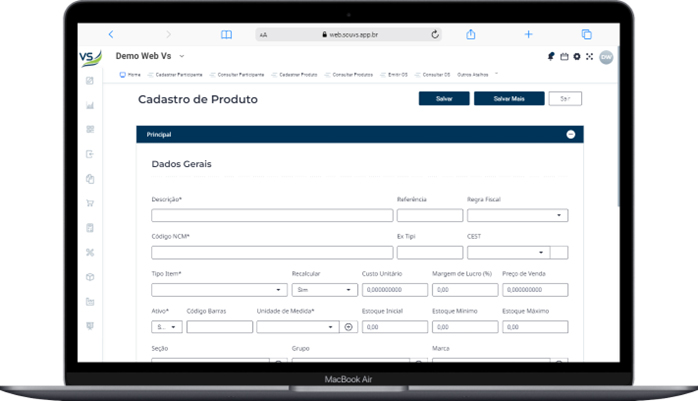Image resolution: width=698 pixels, height=401 pixels.
Task: Open settings gear icon in header
Action: (x=577, y=57)
